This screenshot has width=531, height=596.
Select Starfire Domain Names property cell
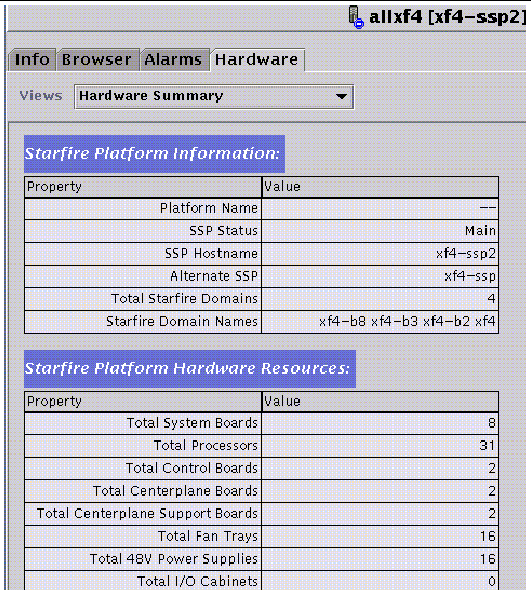click(143, 322)
